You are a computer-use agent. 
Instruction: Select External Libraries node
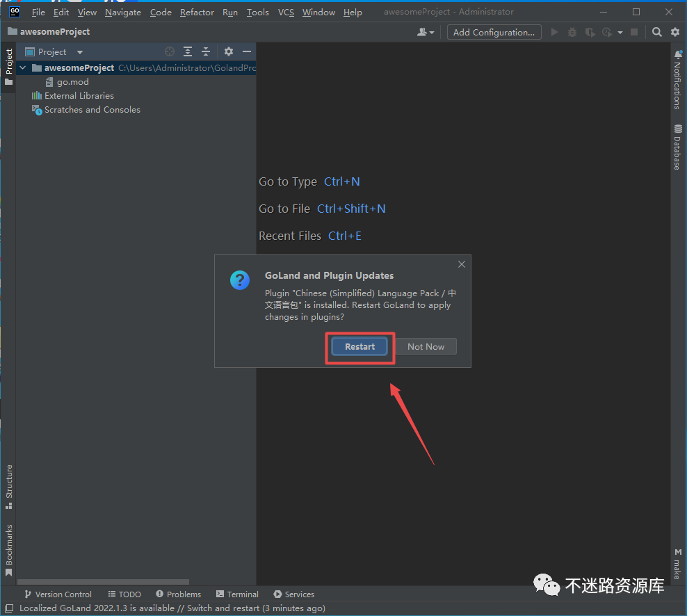[x=73, y=95]
